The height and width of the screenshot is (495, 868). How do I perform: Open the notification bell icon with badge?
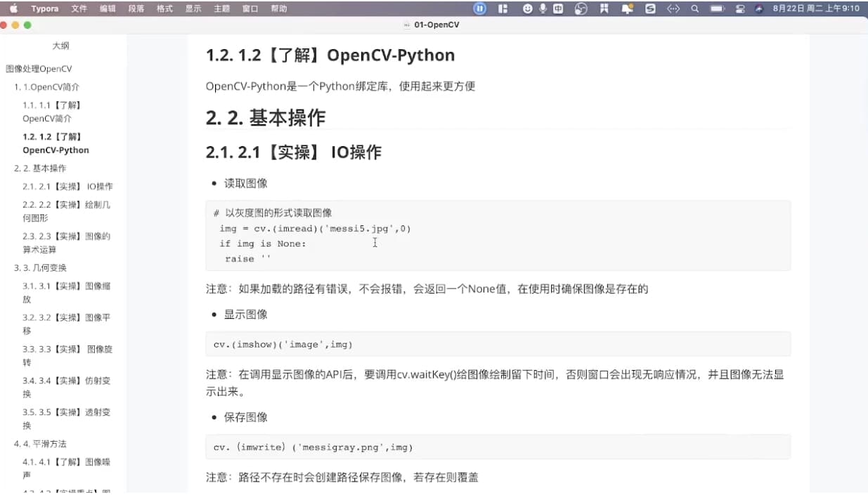(x=626, y=8)
